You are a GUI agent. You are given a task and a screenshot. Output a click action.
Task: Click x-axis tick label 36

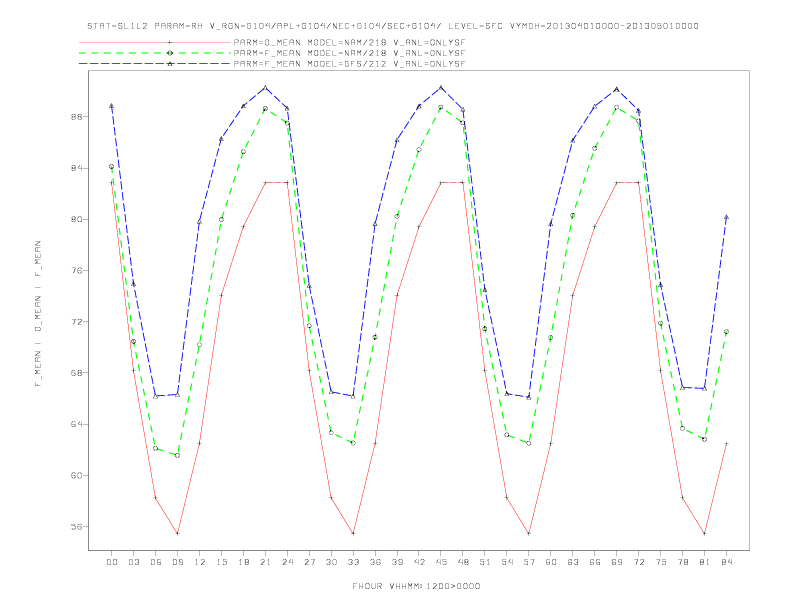click(375, 562)
